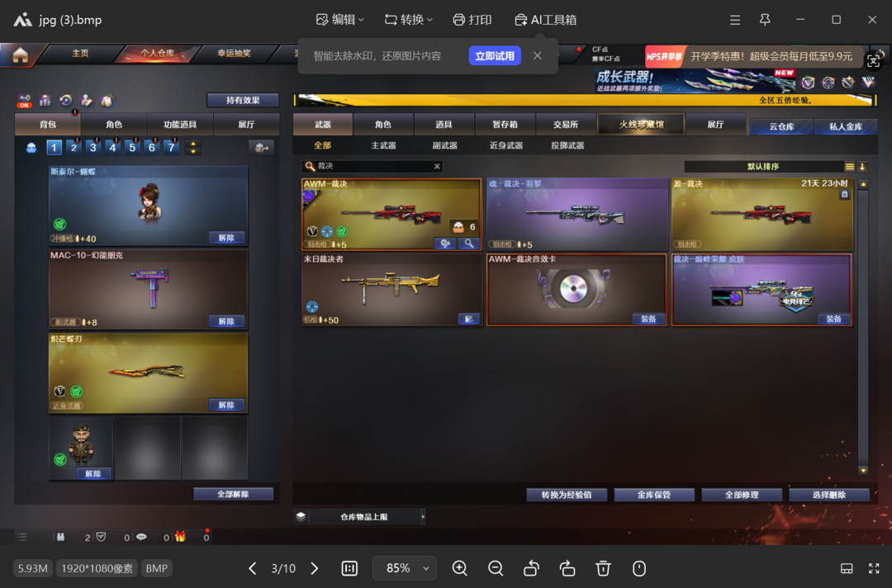Click the 立即试用 button
892x588 pixels.
point(495,55)
